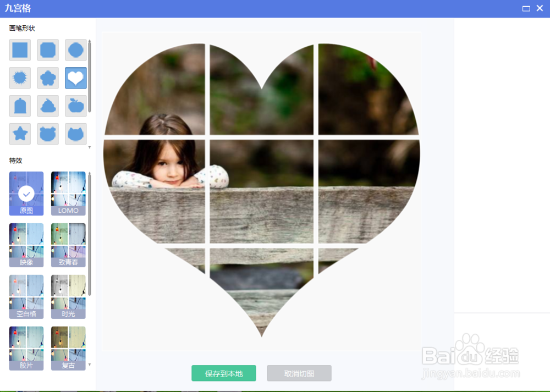Image resolution: width=550 pixels, height=392 pixels.
Task: Click the effects list scrollbar
Action: click(90, 234)
